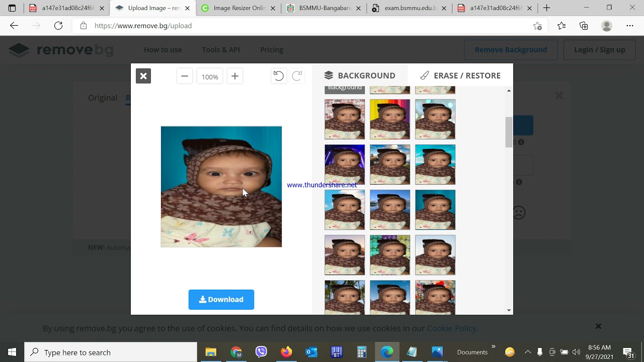Open the Pricing page
This screenshot has width=644, height=362.
coord(272,50)
